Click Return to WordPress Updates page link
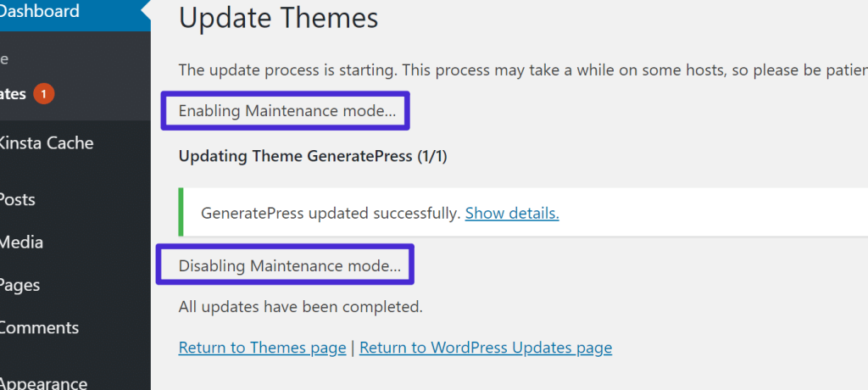The height and width of the screenshot is (390, 868). point(486,348)
